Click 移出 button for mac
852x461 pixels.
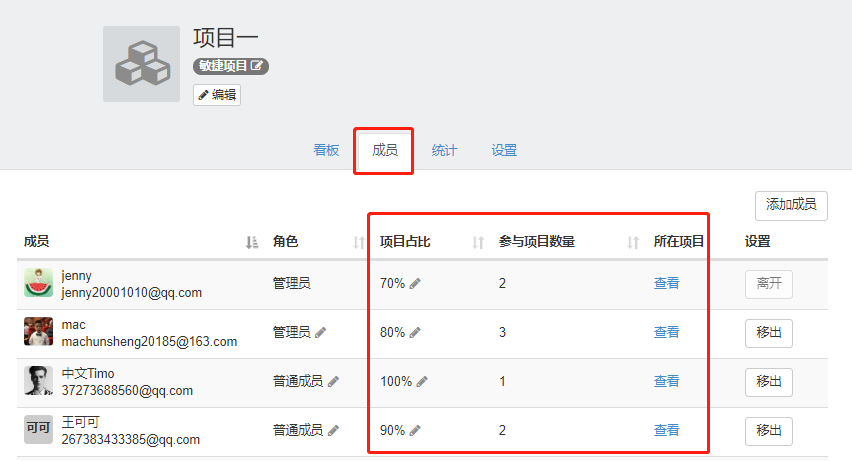tap(768, 333)
